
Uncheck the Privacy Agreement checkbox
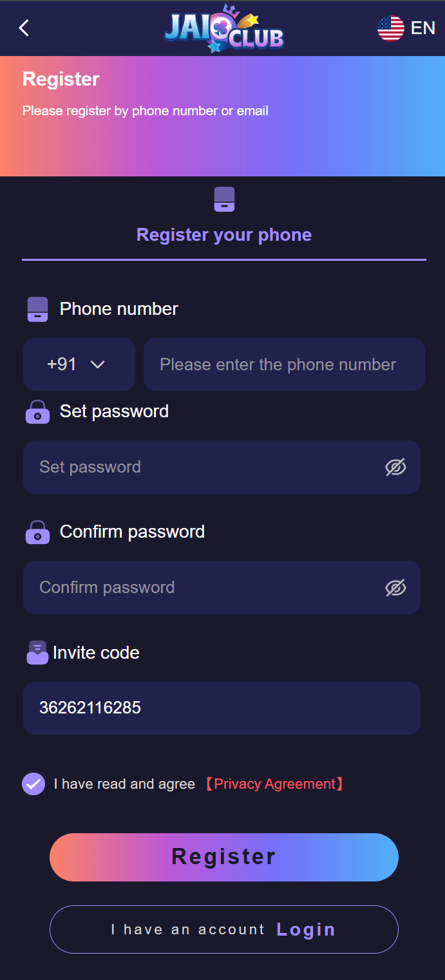tap(33, 784)
